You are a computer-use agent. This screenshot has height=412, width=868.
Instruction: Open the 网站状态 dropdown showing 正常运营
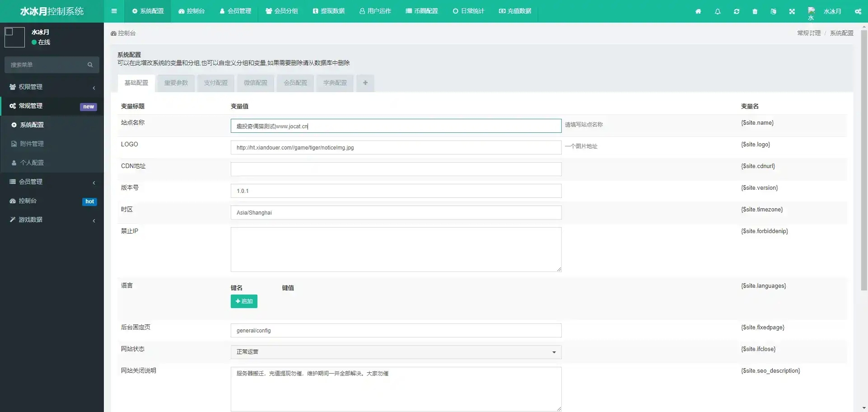396,352
